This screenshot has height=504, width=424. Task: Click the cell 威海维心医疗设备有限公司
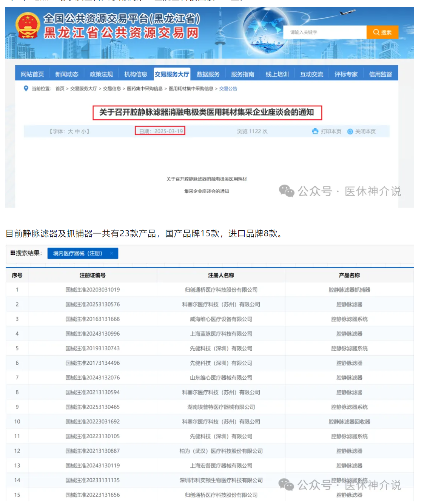click(221, 319)
